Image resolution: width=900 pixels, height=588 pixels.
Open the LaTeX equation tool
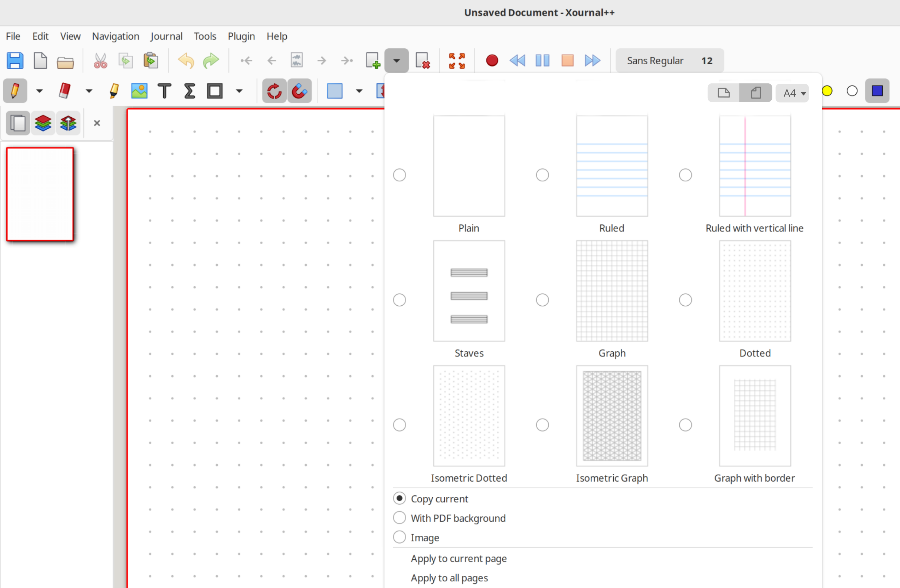point(189,91)
